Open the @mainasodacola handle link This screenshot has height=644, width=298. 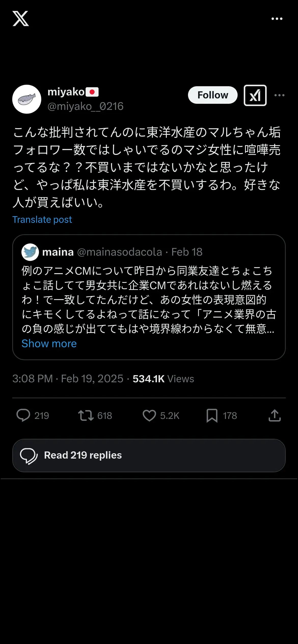pyautogui.click(x=119, y=252)
